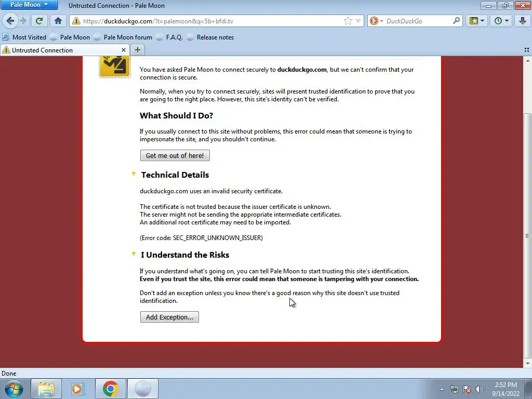Bookmark this page with the star icon
The width and height of the screenshot is (532, 399).
pyautogui.click(x=348, y=21)
